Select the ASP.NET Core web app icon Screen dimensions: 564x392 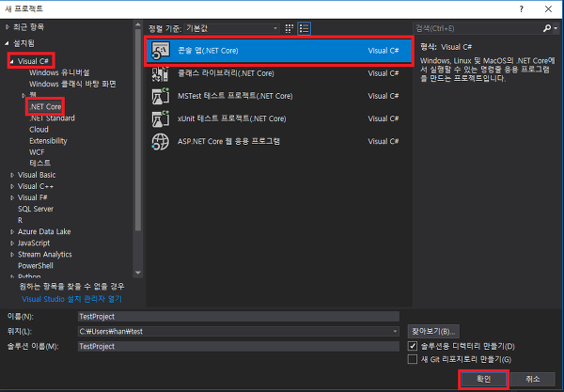(x=160, y=141)
